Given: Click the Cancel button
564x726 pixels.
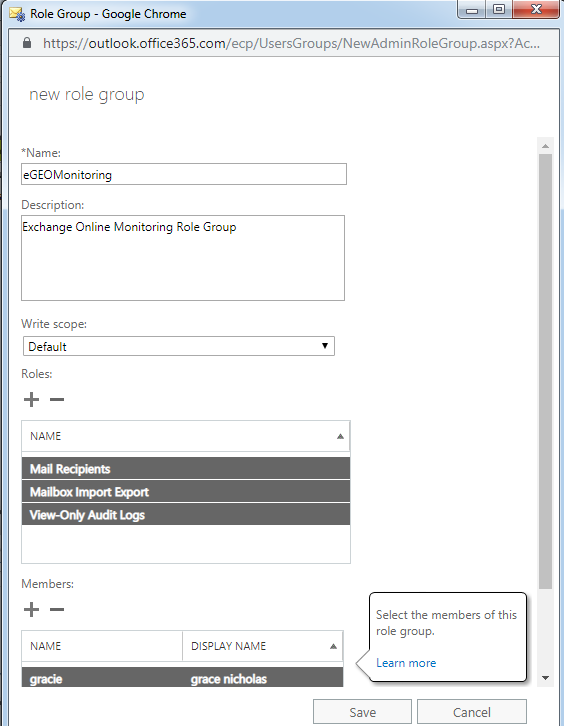Looking at the screenshot, I should (471, 712).
